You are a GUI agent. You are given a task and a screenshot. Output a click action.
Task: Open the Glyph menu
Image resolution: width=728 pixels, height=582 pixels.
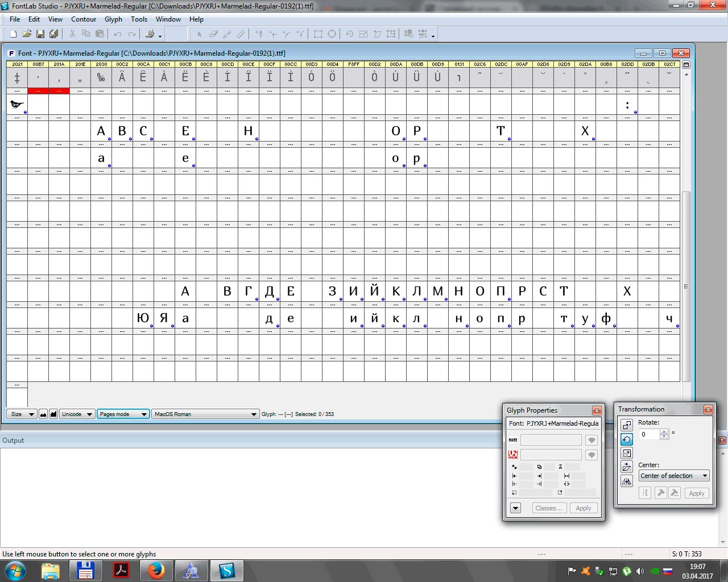click(x=113, y=19)
